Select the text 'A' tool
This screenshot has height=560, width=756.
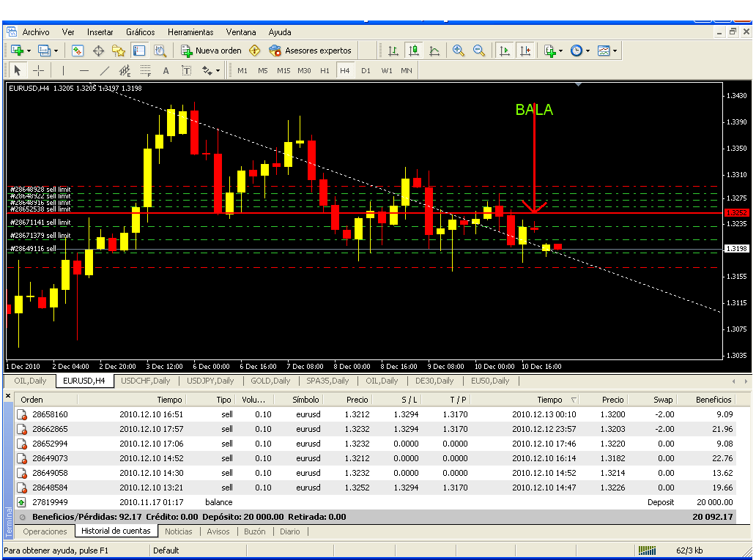click(166, 71)
